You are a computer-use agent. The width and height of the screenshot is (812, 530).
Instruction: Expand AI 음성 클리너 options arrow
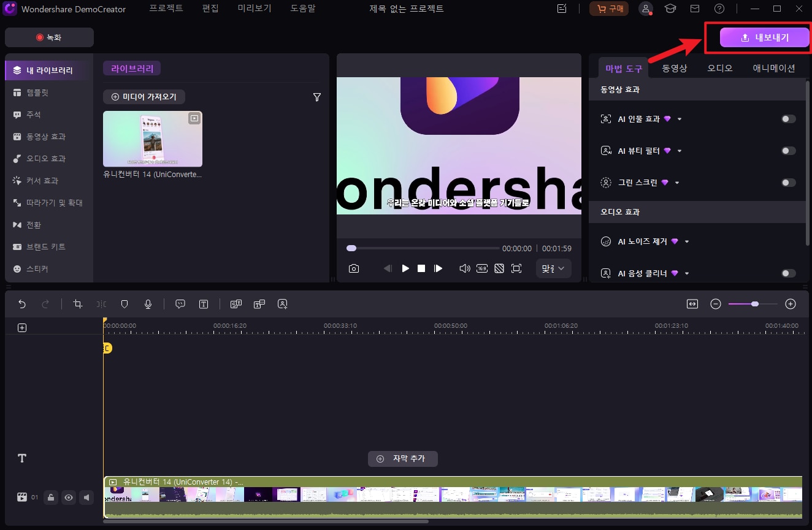(x=687, y=274)
